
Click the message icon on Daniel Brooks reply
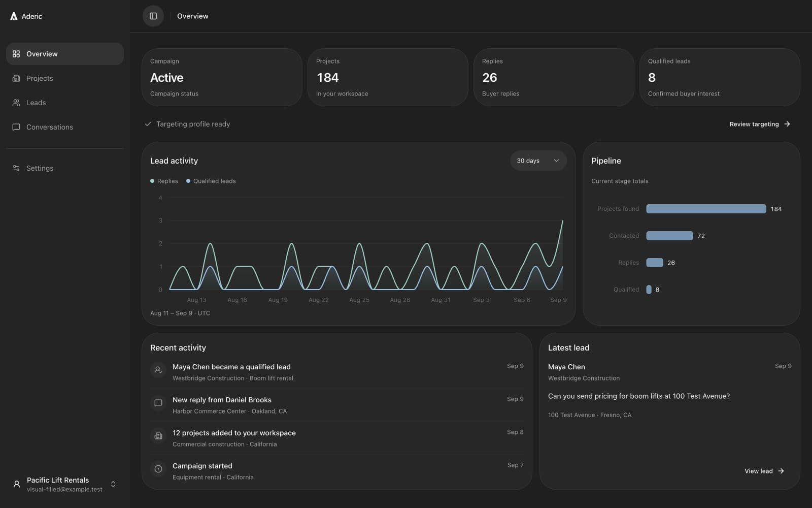pyautogui.click(x=158, y=403)
